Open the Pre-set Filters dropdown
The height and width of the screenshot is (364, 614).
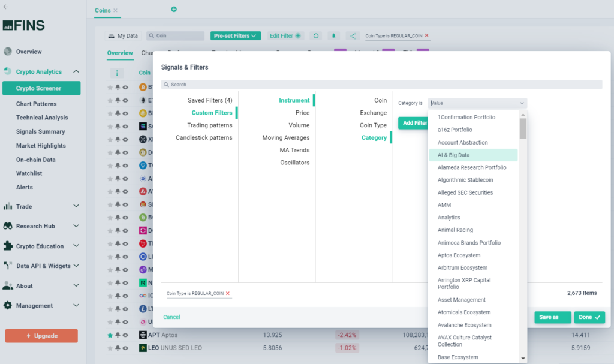[235, 35]
